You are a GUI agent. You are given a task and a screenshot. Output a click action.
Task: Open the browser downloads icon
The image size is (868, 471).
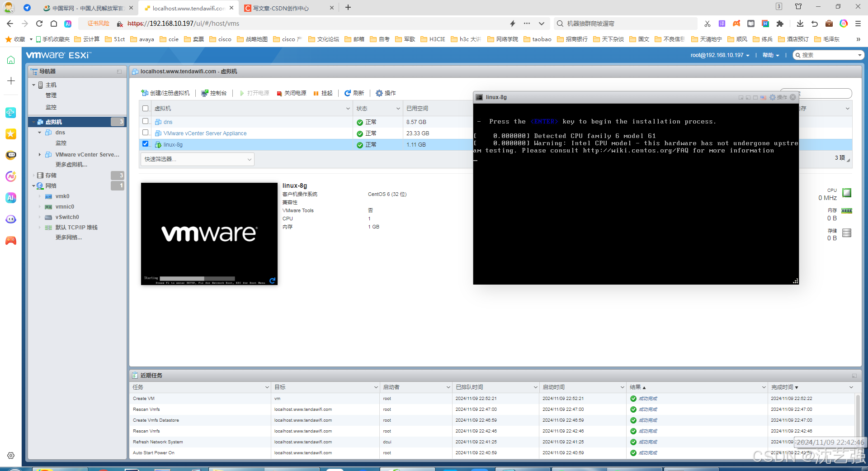[x=800, y=24]
